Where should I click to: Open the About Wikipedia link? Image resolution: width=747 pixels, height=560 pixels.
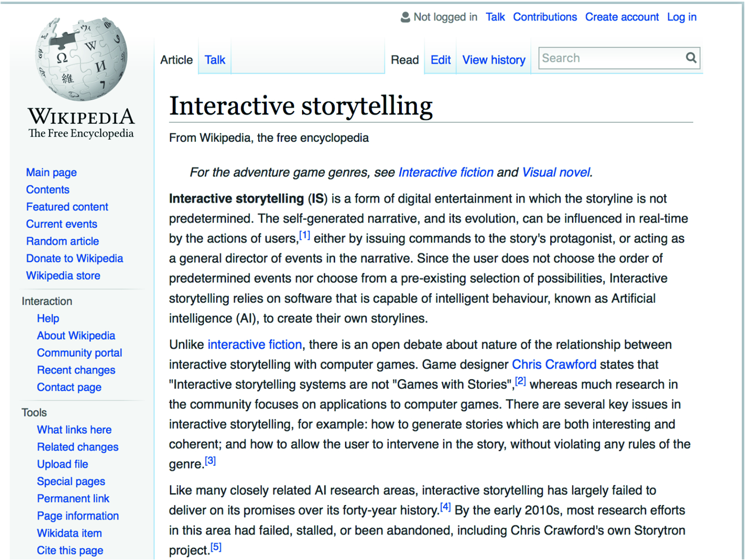pos(76,335)
